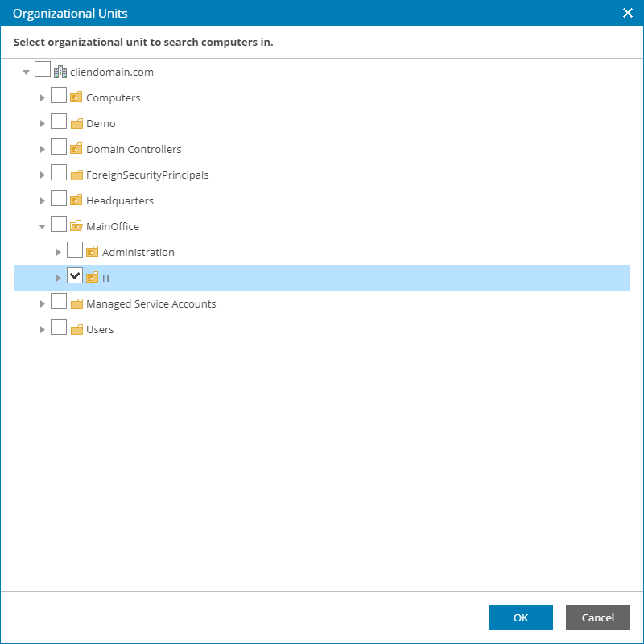
Task: Click the Administration folder icon
Action: click(x=92, y=251)
